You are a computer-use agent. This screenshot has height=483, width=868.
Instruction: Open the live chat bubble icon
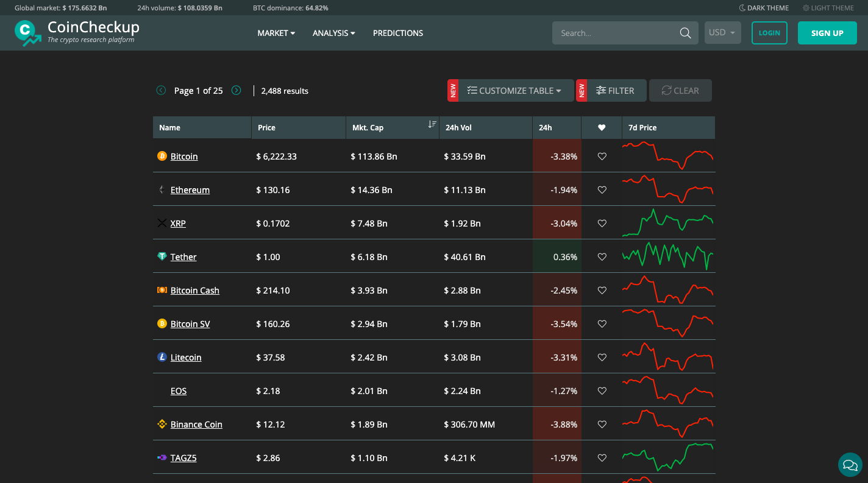(x=850, y=465)
